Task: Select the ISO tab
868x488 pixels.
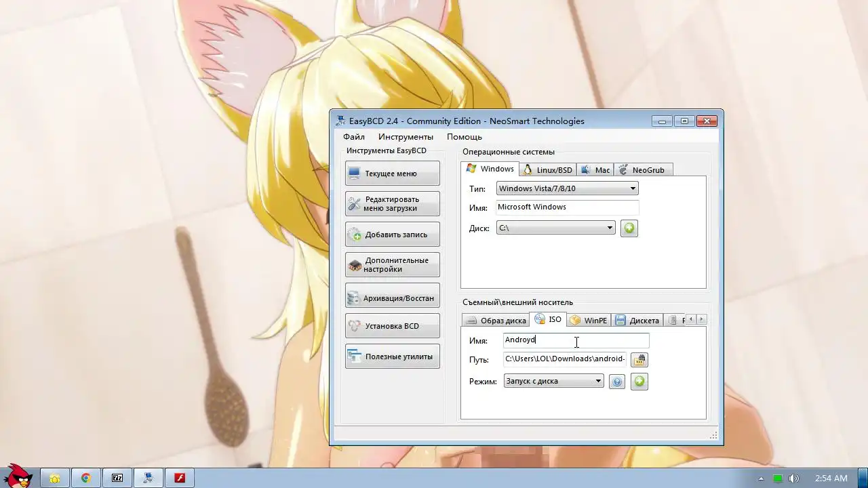Action: tap(548, 319)
